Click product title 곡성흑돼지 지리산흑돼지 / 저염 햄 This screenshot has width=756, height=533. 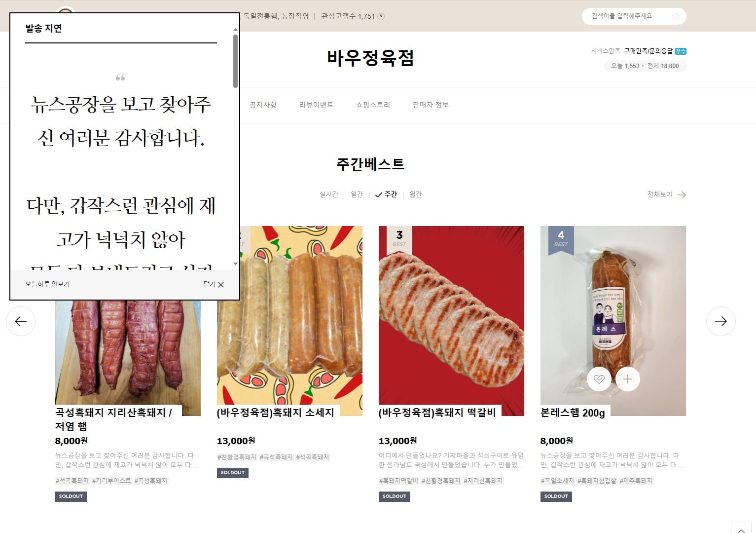(113, 419)
